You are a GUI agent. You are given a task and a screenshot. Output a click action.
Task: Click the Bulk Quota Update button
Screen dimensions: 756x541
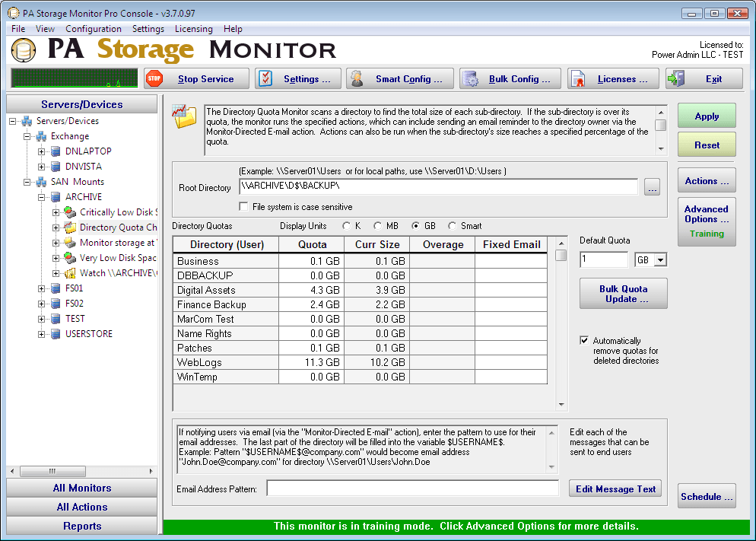[x=624, y=294]
